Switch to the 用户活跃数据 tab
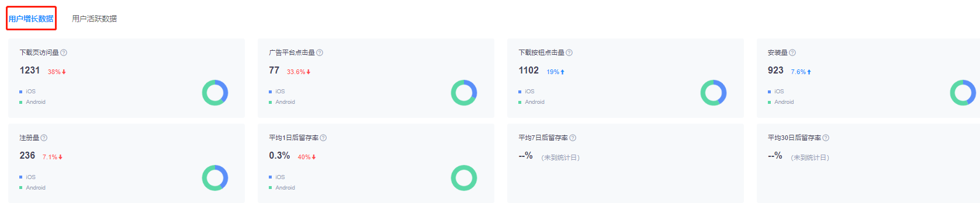The width and height of the screenshot is (980, 217). pyautogui.click(x=94, y=19)
